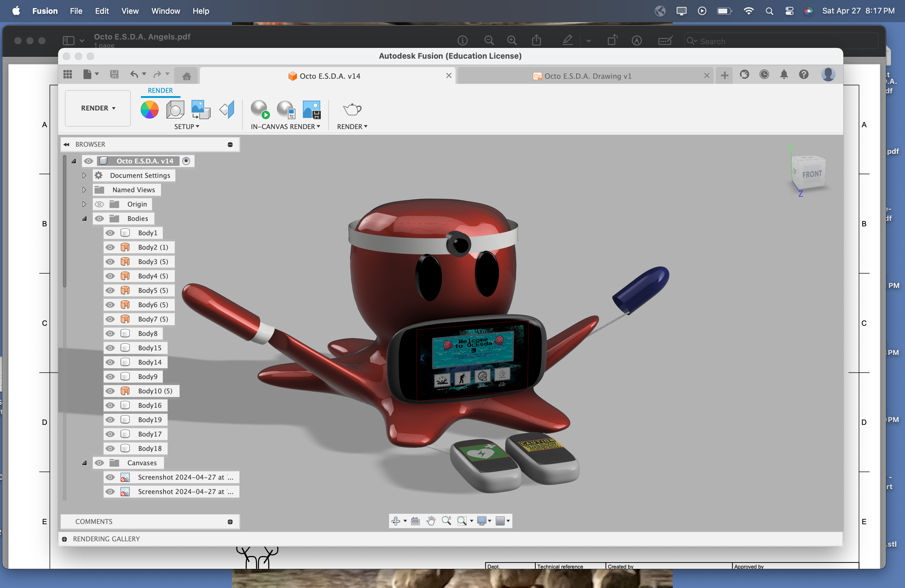Click the Capture Image icon
905x588 pixels.
312,110
